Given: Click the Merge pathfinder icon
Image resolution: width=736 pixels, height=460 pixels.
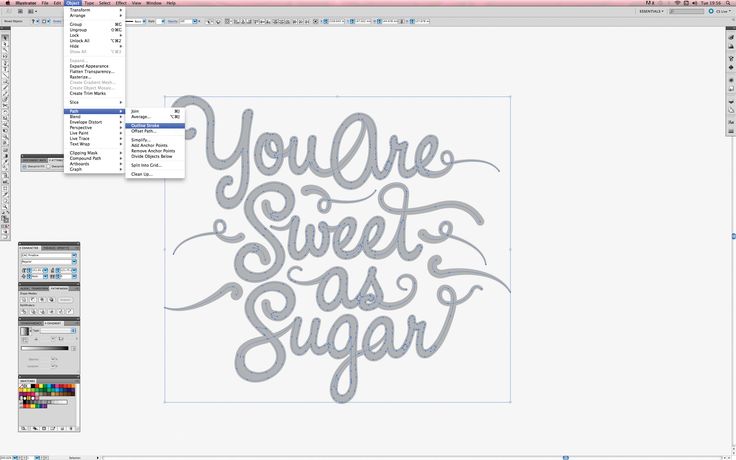Looking at the screenshot, I should [42, 311].
